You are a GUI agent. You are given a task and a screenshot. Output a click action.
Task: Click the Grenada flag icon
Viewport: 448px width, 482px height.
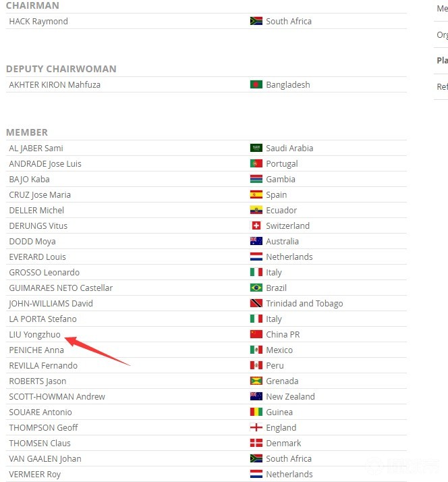tap(256, 381)
